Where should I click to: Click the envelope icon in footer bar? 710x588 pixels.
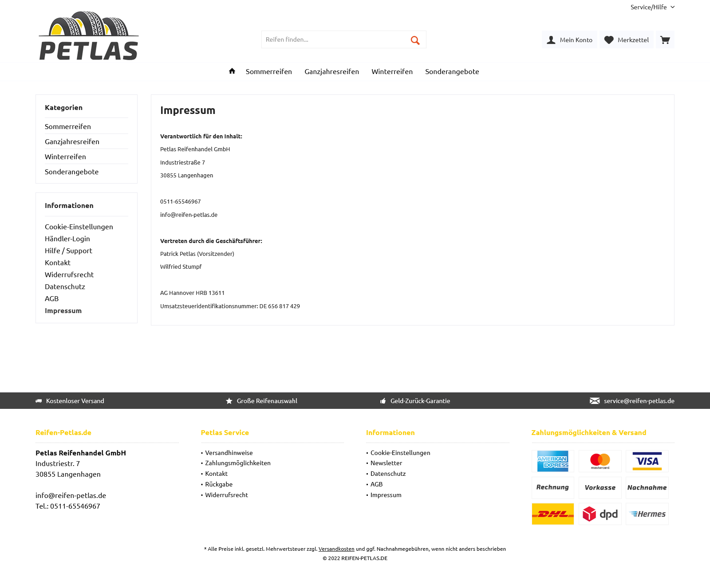point(595,401)
